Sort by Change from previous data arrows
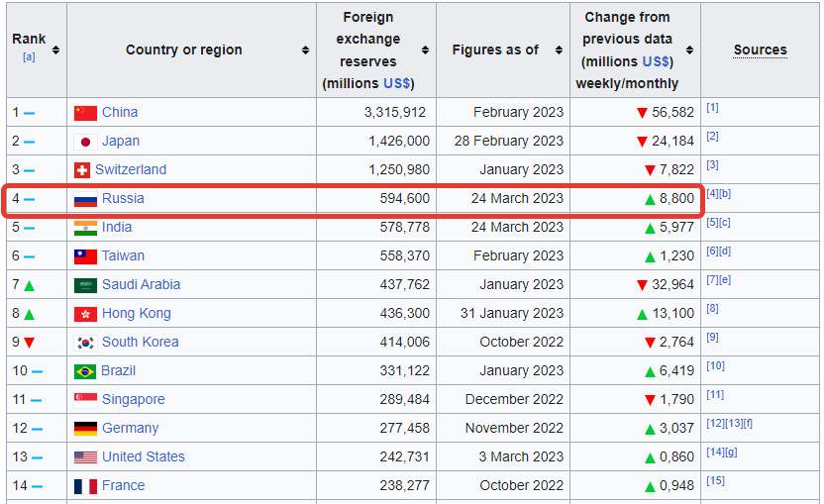The image size is (824, 504). pyautogui.click(x=690, y=50)
